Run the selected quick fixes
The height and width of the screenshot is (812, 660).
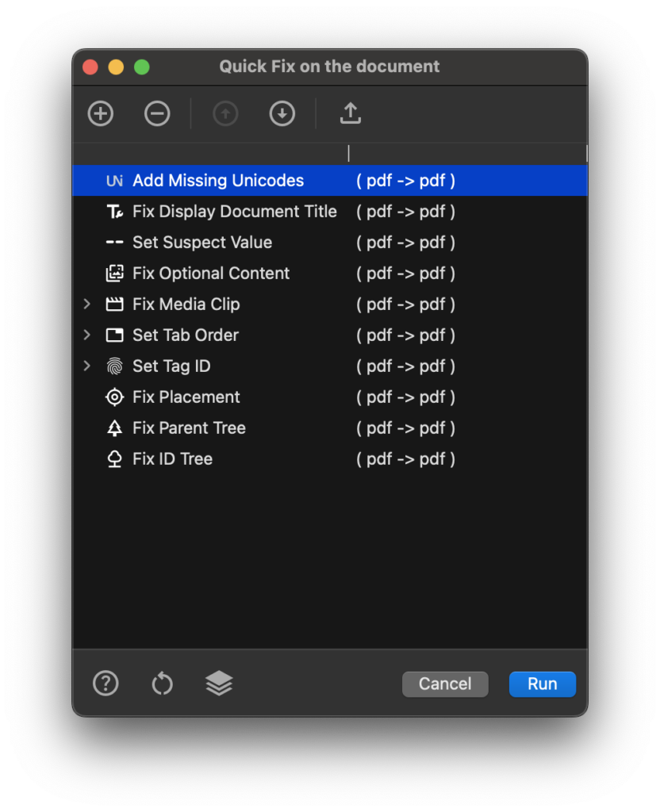543,684
